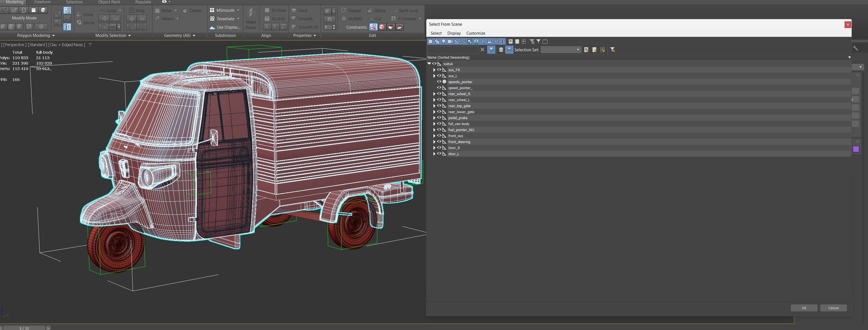Open the Selection Set dropdown
Image resolution: width=868 pixels, height=330 pixels.
point(561,50)
